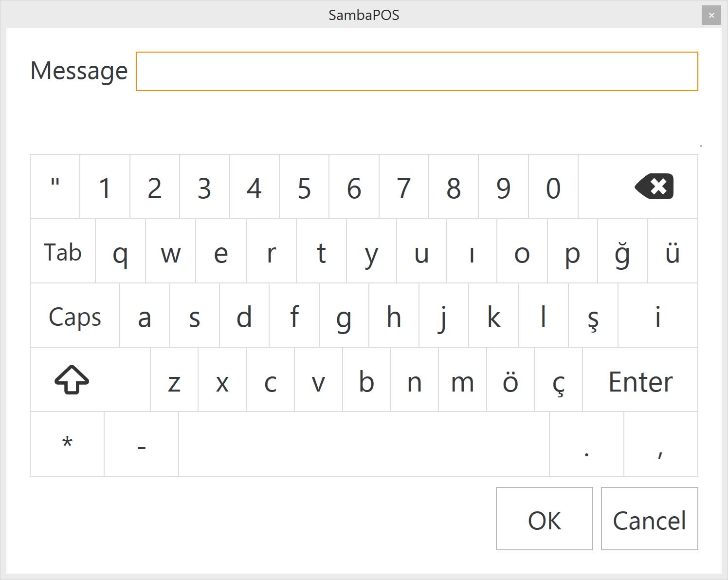Tap the letter c key
Viewport: 728px width, 580px height.
coord(271,379)
